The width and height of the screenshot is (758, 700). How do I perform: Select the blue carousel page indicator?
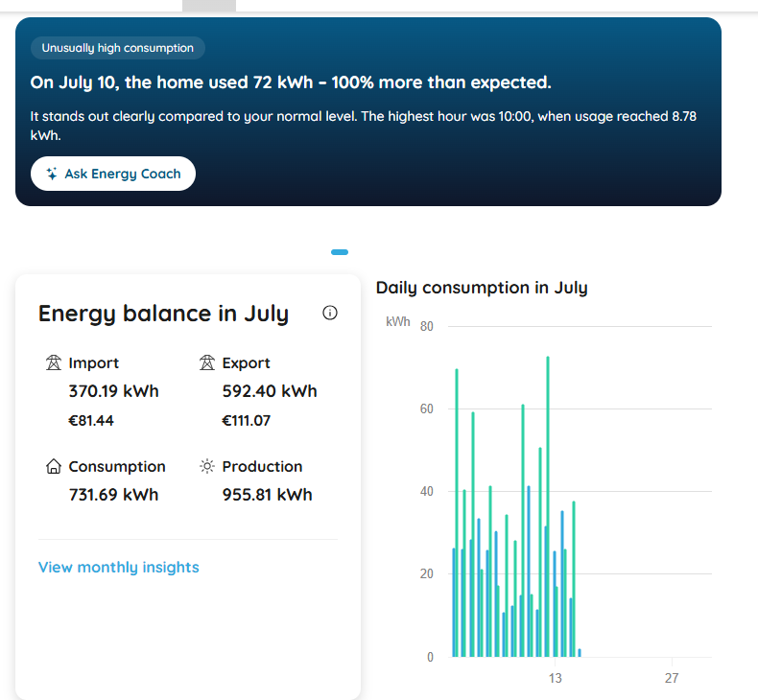coord(340,252)
